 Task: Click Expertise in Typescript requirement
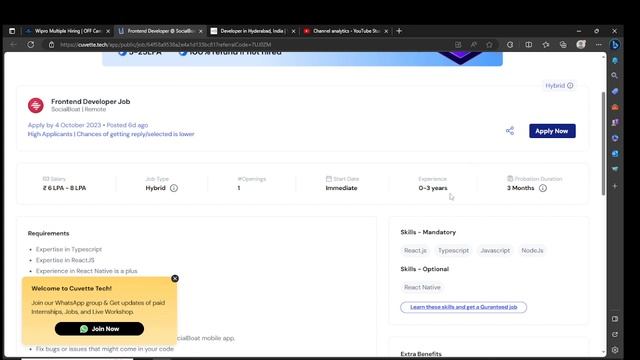pyautogui.click(x=69, y=249)
